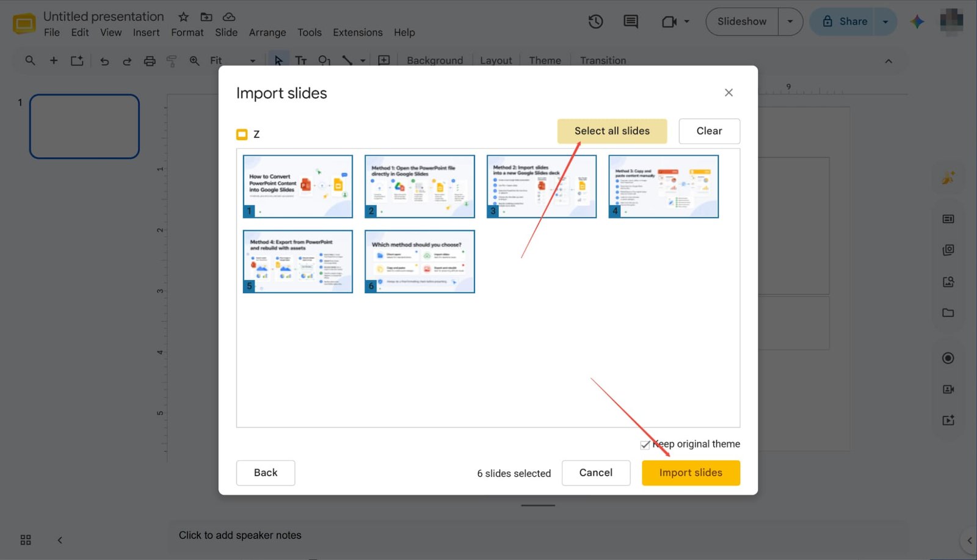Screen dimensions: 977x560
Task: Go Back in the import dialog
Action: pyautogui.click(x=266, y=473)
